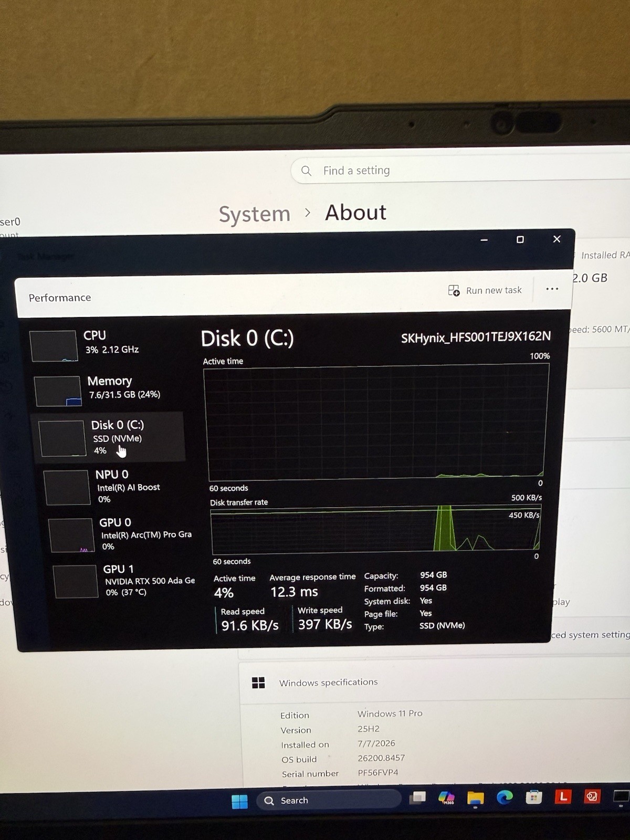Click the Windows logo icon beside Windows specifications
The height and width of the screenshot is (840, 630).
(258, 682)
